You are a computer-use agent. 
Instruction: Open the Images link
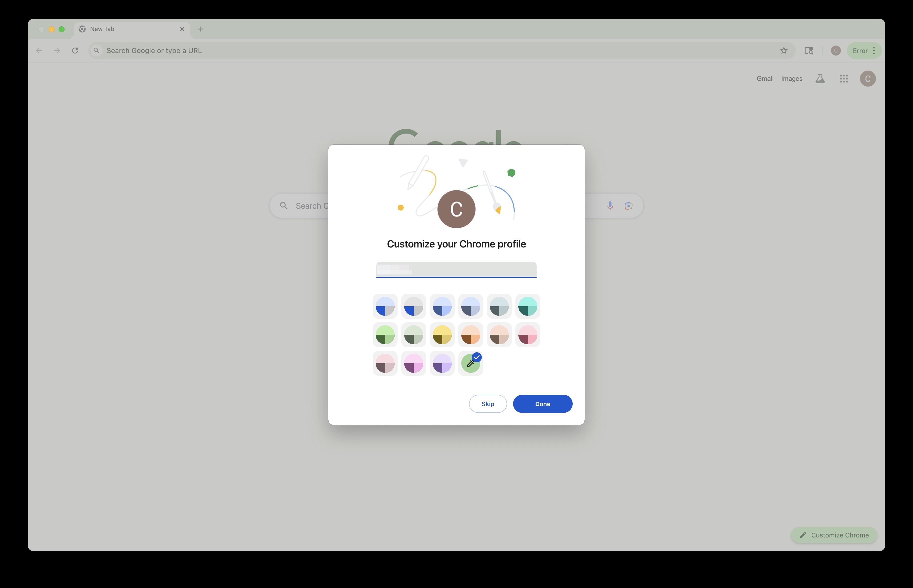click(x=792, y=79)
